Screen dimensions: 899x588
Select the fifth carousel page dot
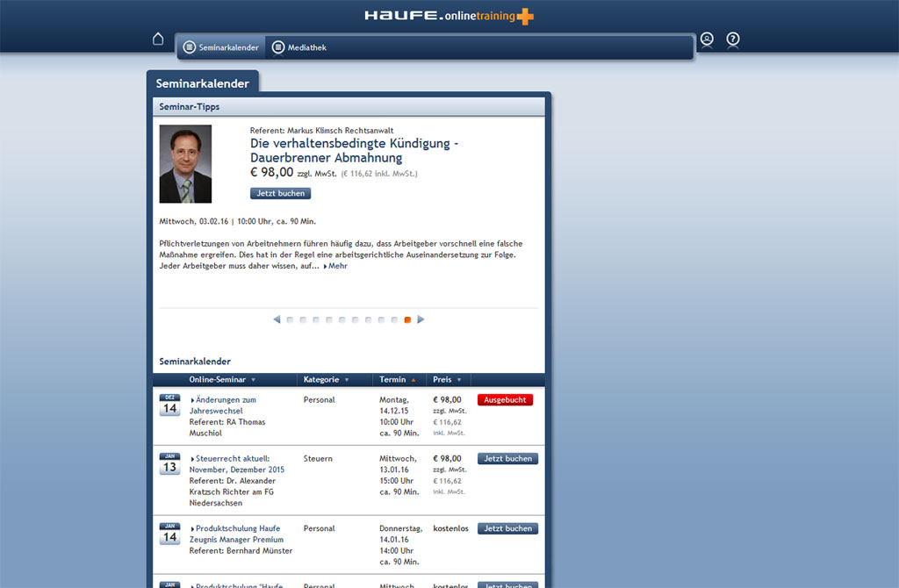point(342,319)
